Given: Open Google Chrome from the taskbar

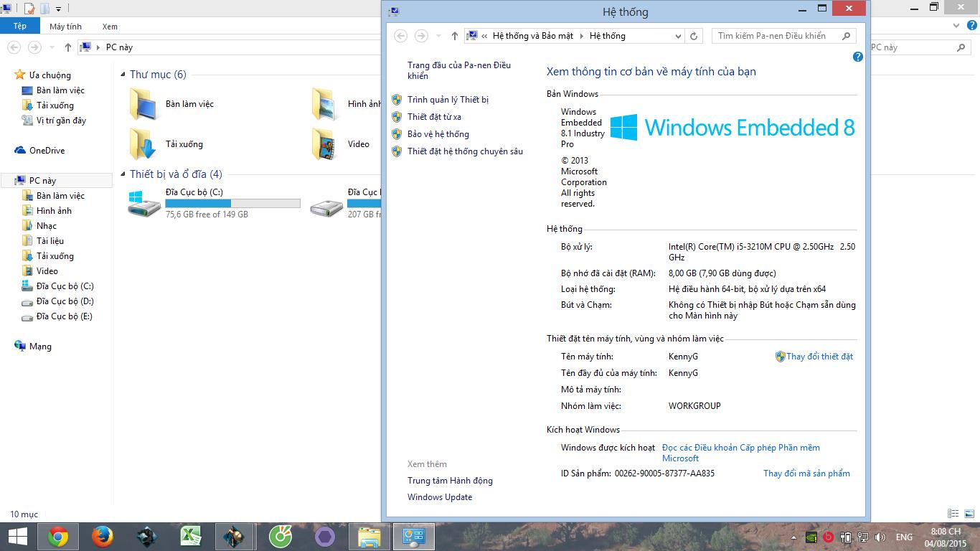Looking at the screenshot, I should click(58, 537).
